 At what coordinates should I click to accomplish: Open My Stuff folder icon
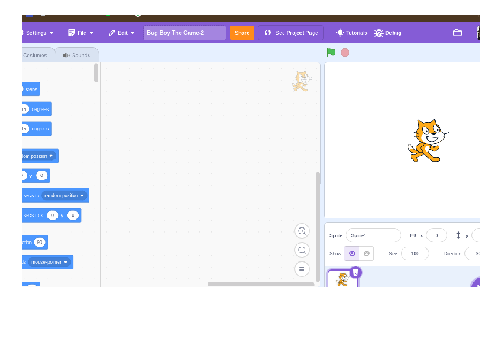(x=457, y=33)
